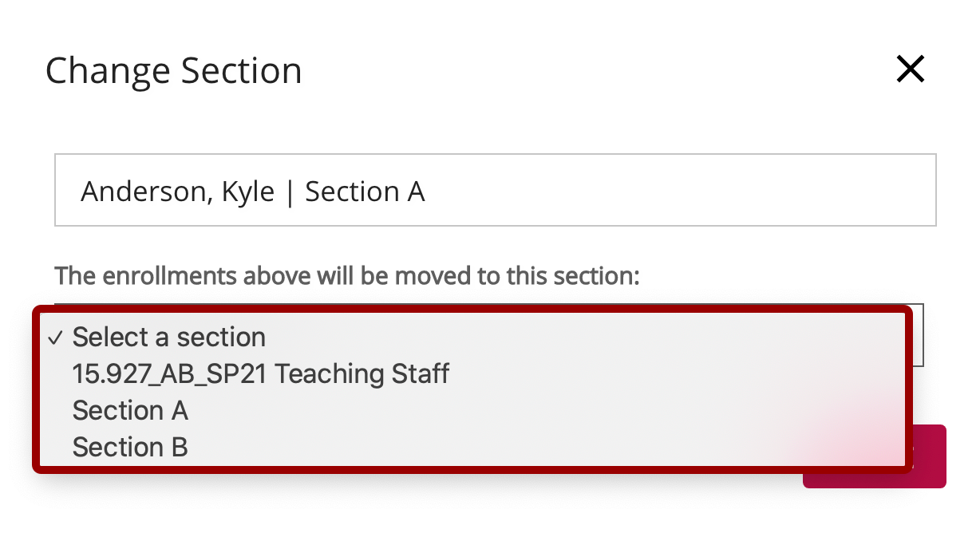Image resolution: width=980 pixels, height=533 pixels.
Task: Click the 'Change Section' dialog heading
Action: (174, 70)
